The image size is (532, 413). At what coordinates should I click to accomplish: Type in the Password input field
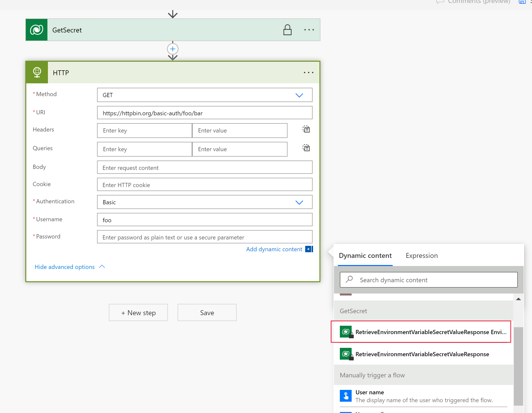pyautogui.click(x=204, y=237)
